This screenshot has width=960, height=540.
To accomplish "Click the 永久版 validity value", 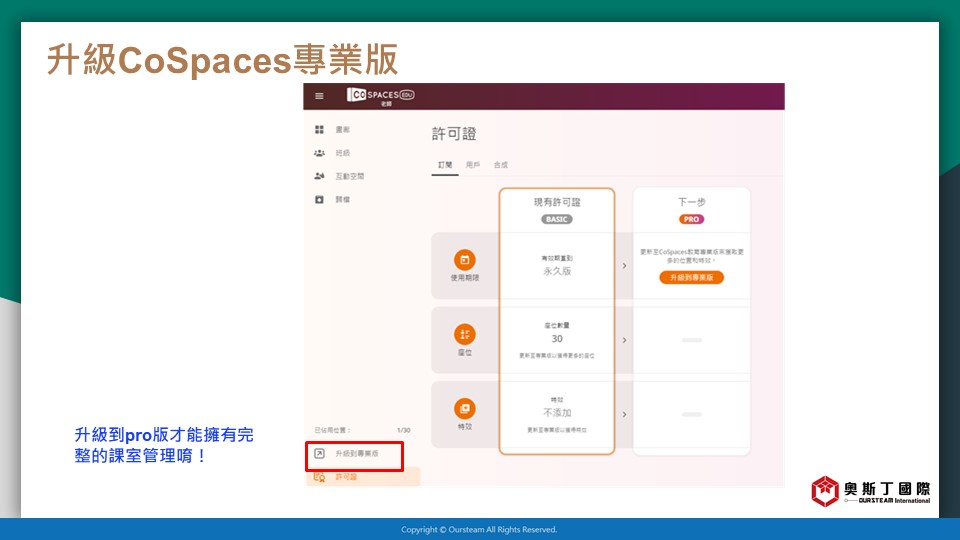I will click(557, 271).
